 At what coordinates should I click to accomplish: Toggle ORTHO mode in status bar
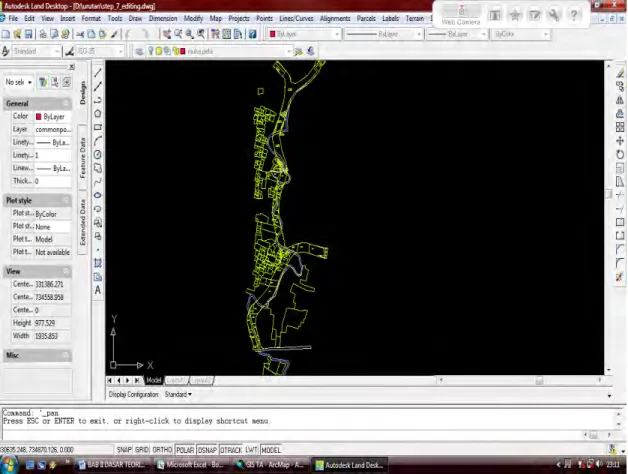(162, 450)
